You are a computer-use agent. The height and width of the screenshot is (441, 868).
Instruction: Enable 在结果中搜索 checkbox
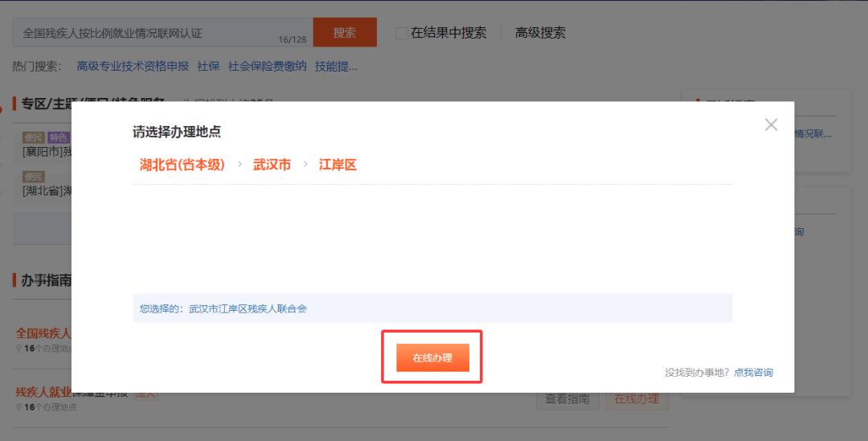pos(402,34)
